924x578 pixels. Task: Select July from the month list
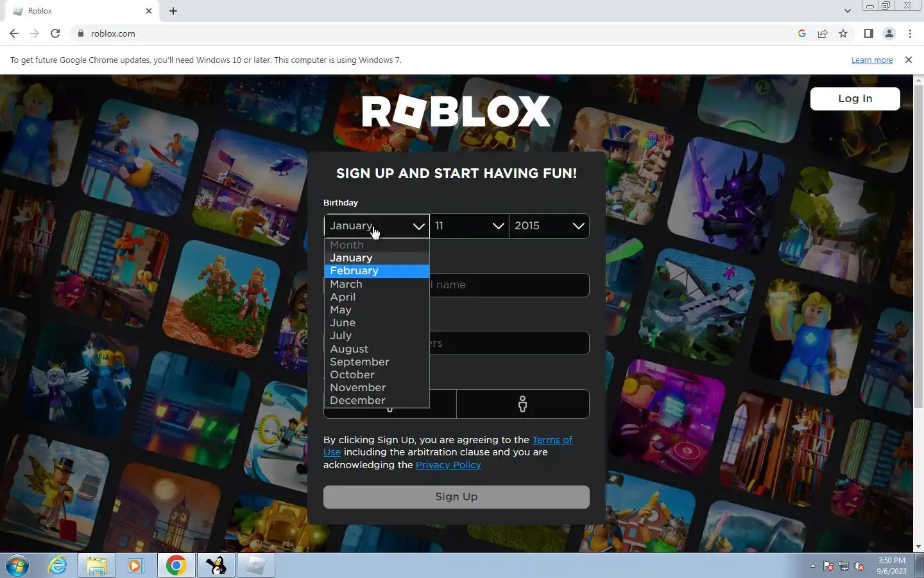[x=377, y=335]
